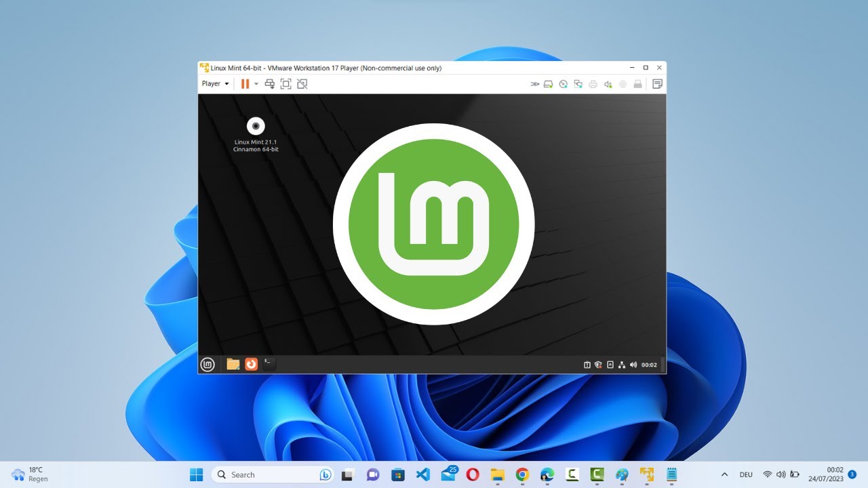Open Files folder in Mint panel
Image resolution: width=868 pixels, height=488 pixels.
[x=233, y=365]
